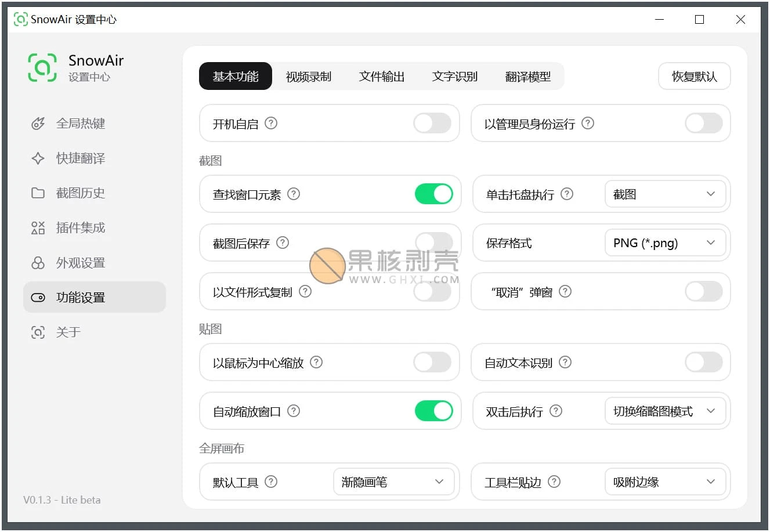Select the 基本功能 tab
Image resolution: width=770 pixels, height=532 pixels.
coord(236,76)
